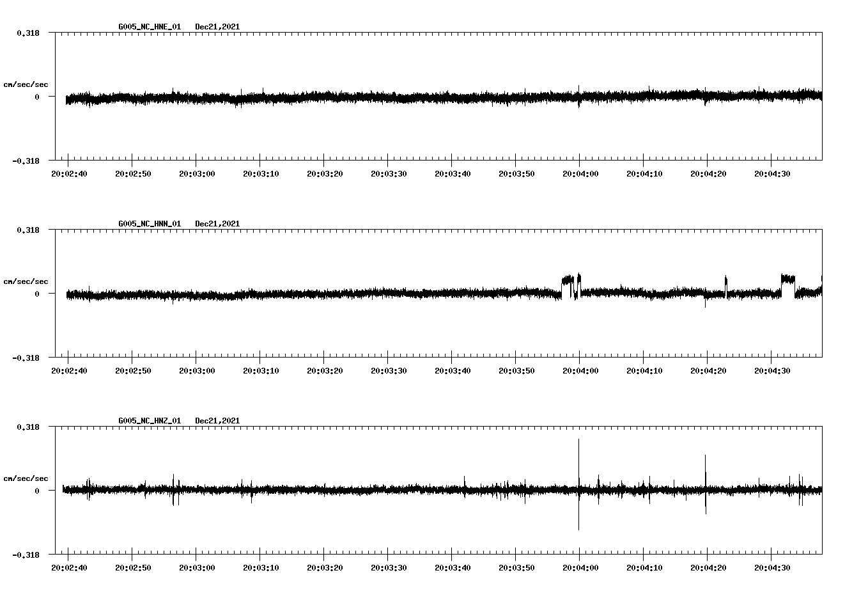
Task: Click the 20:02:40 time label under HNE plot
Action: coord(69,174)
